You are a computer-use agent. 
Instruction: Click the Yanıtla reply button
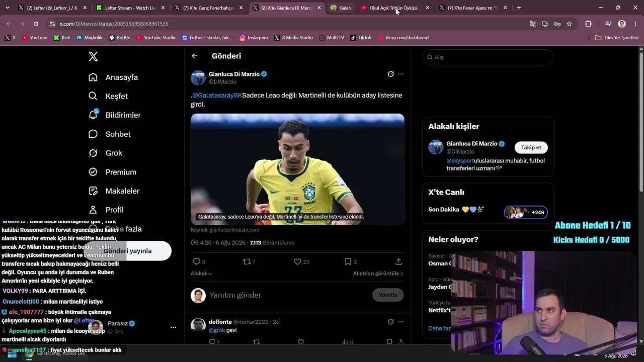click(388, 295)
